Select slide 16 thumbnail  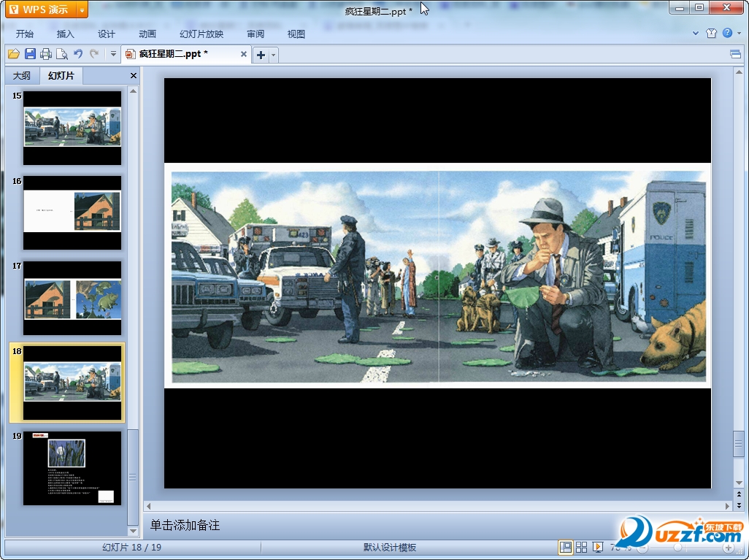72,212
